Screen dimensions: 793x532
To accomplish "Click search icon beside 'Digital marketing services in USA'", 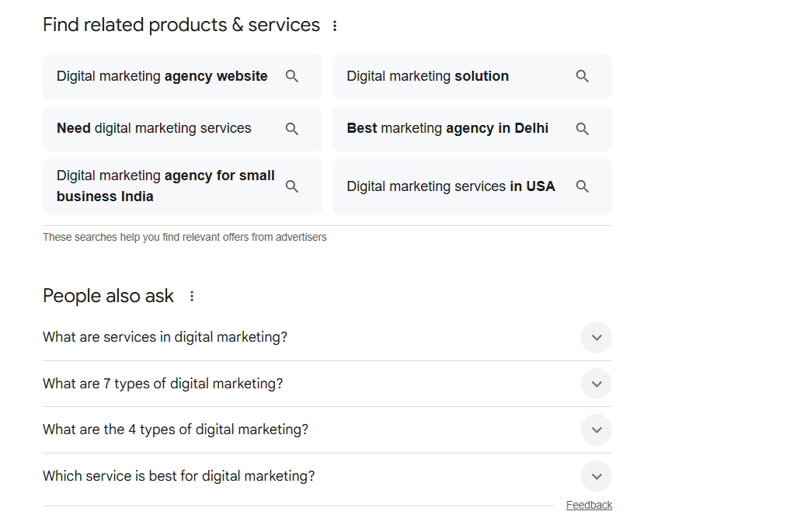I will pos(583,186).
